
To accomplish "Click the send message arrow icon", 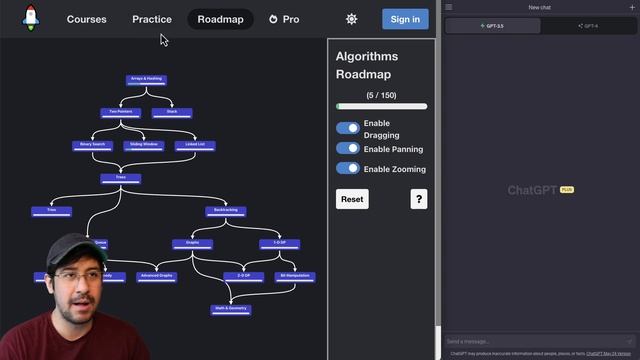I will (629, 341).
